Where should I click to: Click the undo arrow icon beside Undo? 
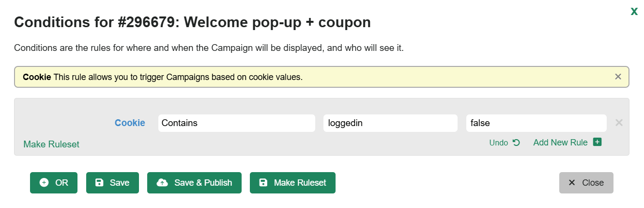click(x=516, y=143)
